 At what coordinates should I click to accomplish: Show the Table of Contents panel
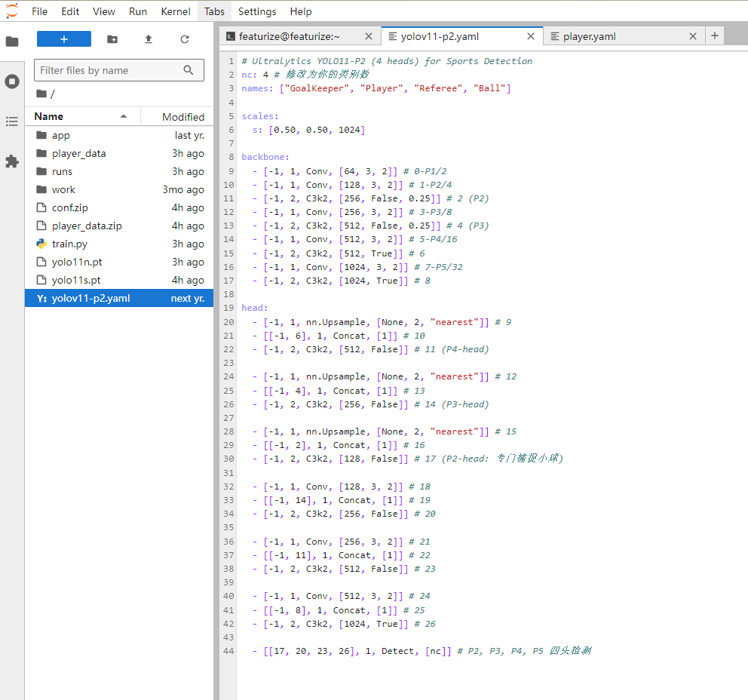click(x=12, y=121)
